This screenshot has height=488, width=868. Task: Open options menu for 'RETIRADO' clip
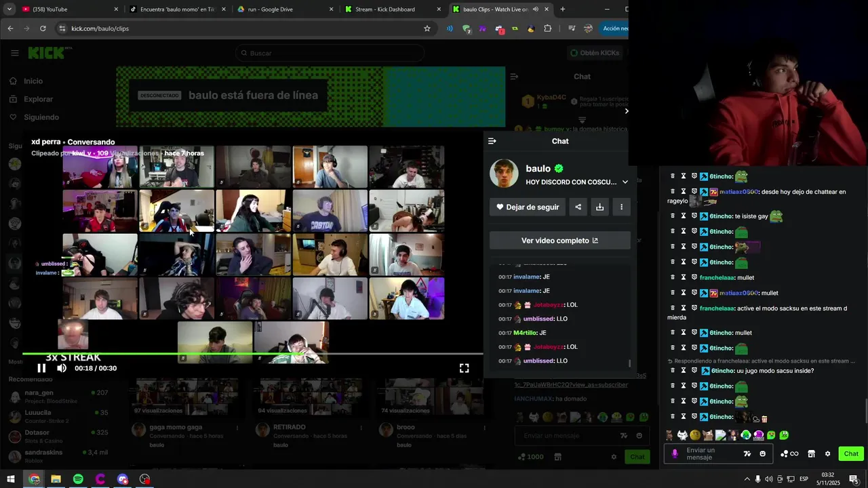point(361,428)
